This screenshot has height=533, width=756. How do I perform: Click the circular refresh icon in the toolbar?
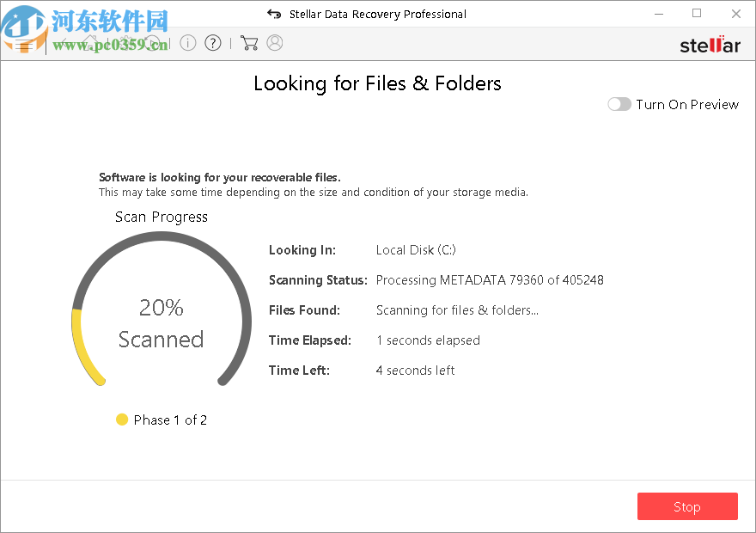pos(151,43)
